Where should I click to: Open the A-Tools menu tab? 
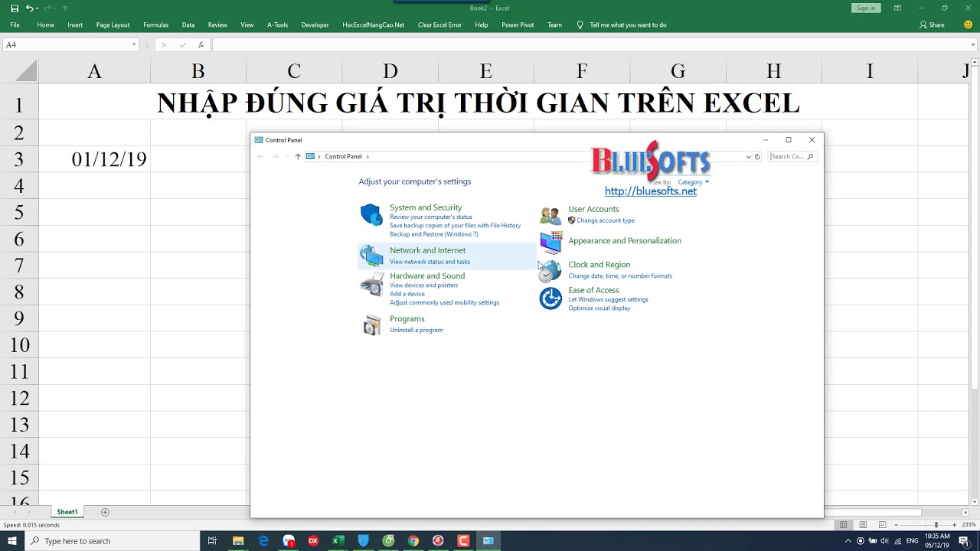click(x=277, y=24)
